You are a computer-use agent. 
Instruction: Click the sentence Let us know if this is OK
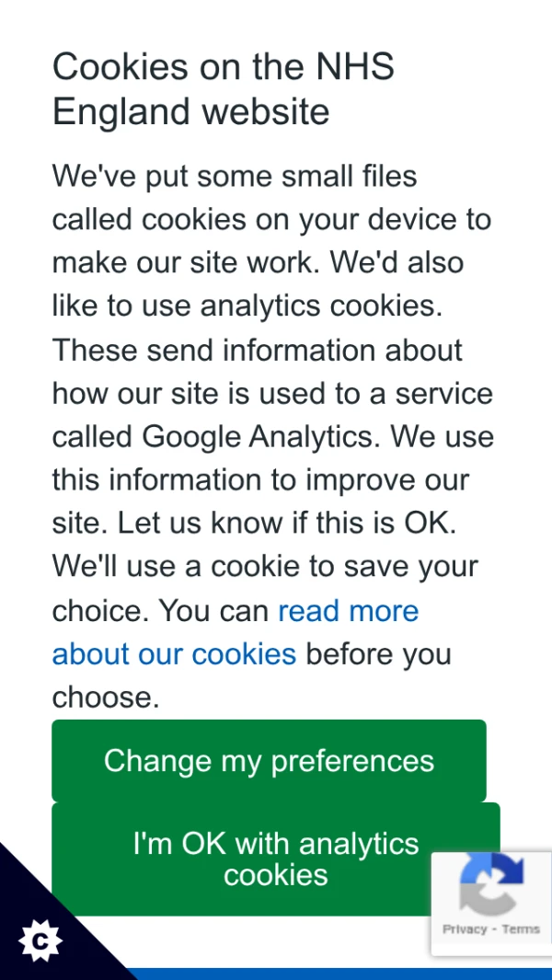pos(287,524)
